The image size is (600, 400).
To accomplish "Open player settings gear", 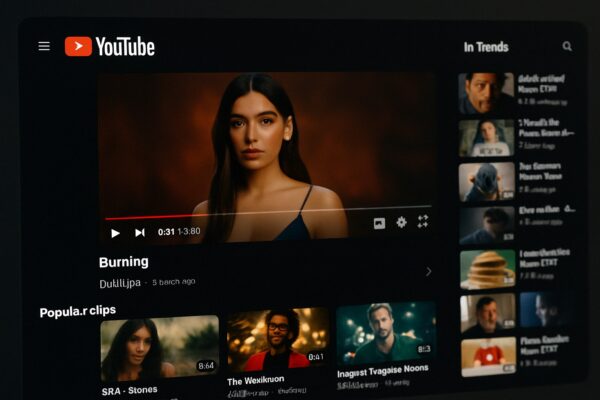I will pyautogui.click(x=401, y=222).
